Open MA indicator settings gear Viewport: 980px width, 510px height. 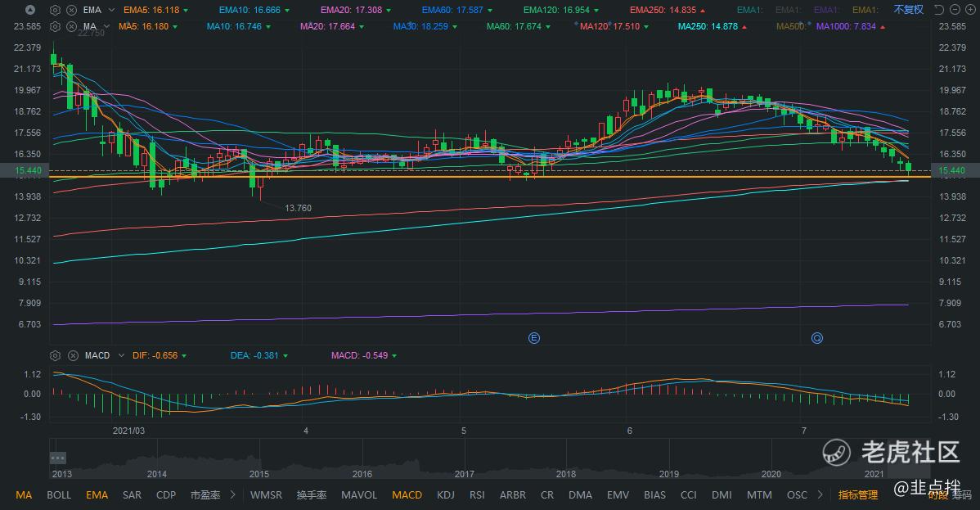coord(55,26)
